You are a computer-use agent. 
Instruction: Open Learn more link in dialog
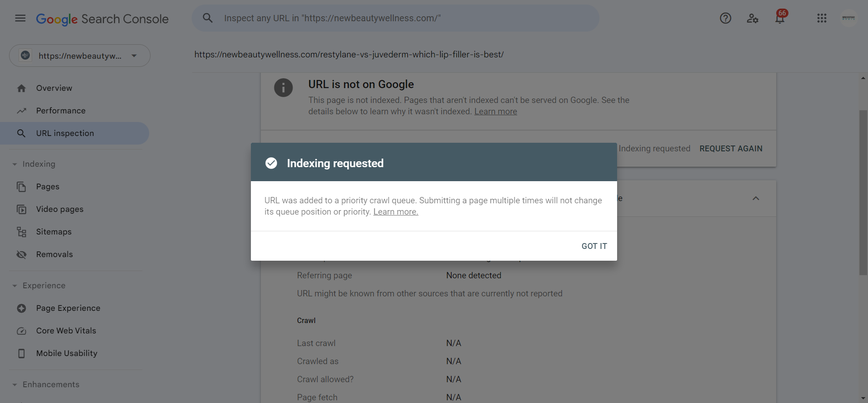(396, 212)
